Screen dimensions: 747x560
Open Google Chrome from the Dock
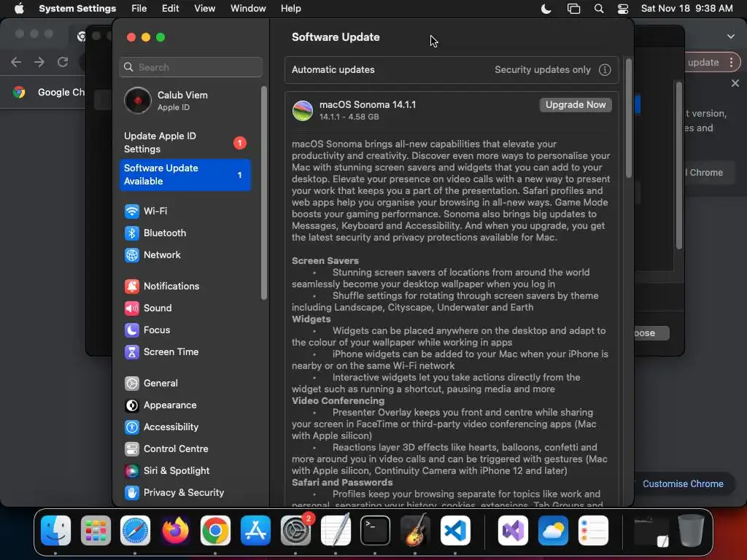point(215,531)
